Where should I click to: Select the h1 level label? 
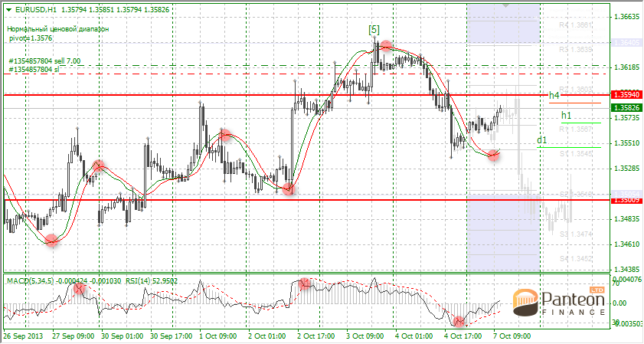click(x=567, y=115)
